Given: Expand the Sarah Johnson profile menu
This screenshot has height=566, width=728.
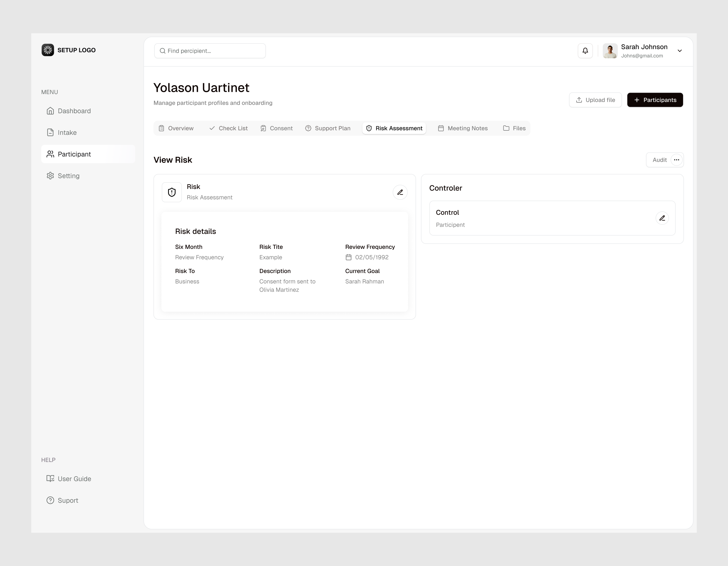Looking at the screenshot, I should [680, 51].
